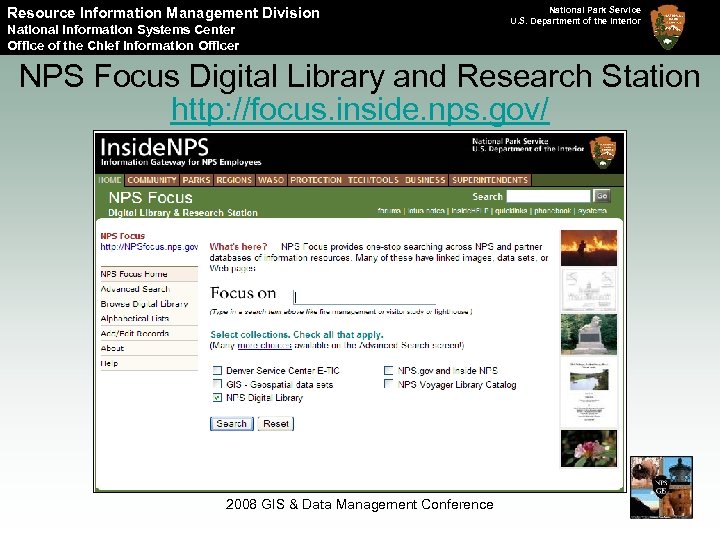
Task: Open About in sidebar
Action: (x=149, y=348)
